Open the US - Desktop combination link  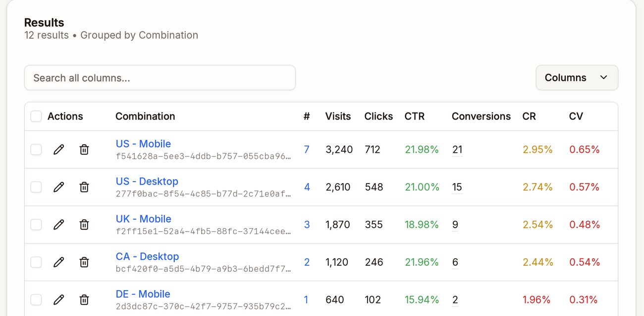click(x=147, y=182)
